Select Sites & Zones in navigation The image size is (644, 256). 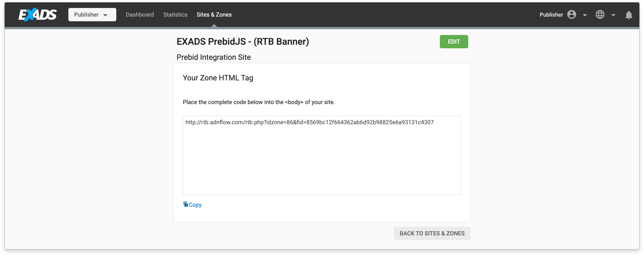click(214, 15)
